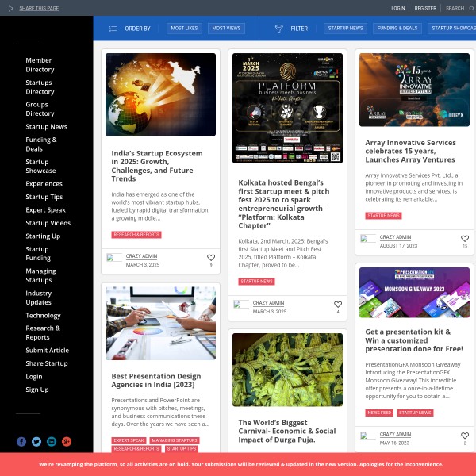This screenshot has height=476, width=476.
Task: Open Research & Reports in sidebar
Action: pos(43,332)
